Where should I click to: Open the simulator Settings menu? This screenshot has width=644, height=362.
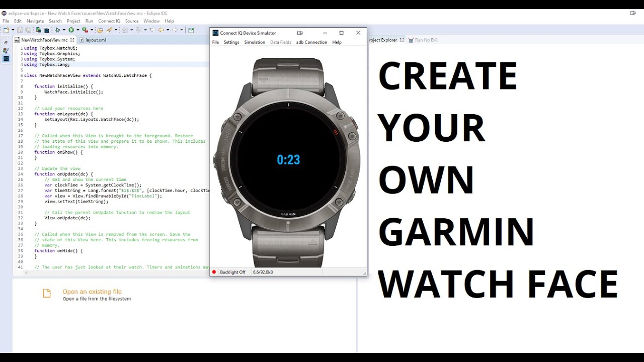(231, 42)
